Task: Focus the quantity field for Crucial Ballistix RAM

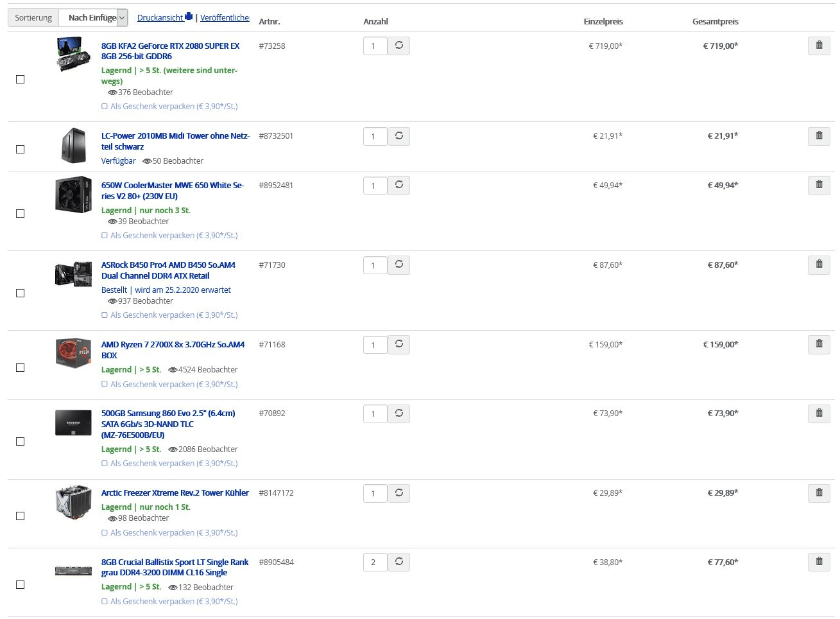Action: [x=375, y=562]
